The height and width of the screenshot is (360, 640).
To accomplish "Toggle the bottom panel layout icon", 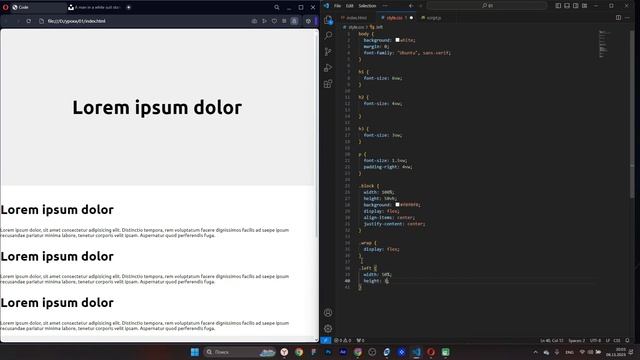I will coord(567,6).
